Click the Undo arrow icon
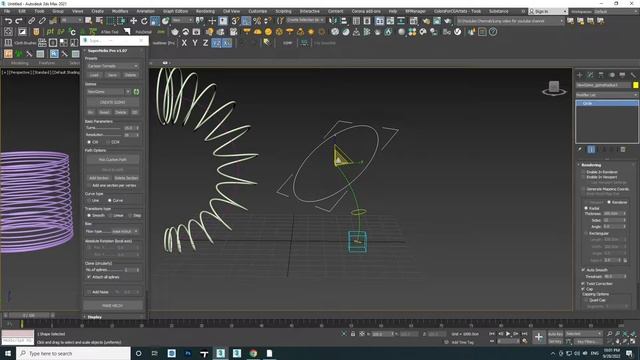 point(8,20)
